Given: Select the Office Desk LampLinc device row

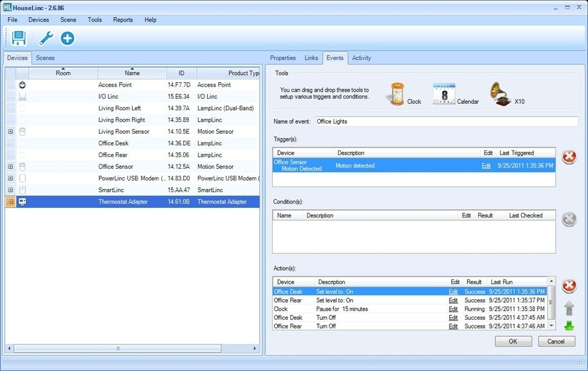Looking at the screenshot, I should 132,143.
